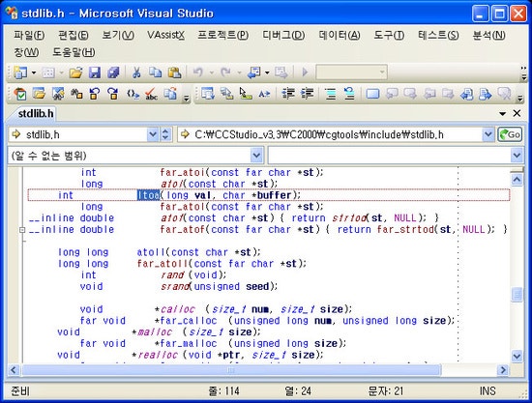
Task: Click the Navigate Backward icon
Action: click(x=253, y=72)
